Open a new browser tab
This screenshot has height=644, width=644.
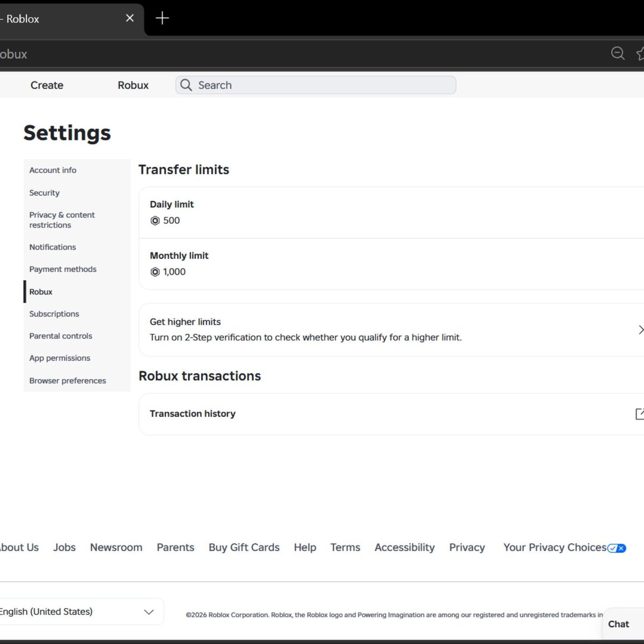pos(162,18)
